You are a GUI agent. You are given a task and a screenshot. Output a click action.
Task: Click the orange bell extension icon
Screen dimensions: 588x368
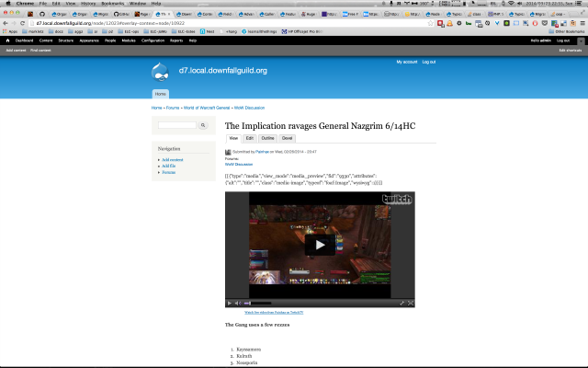[449, 23]
